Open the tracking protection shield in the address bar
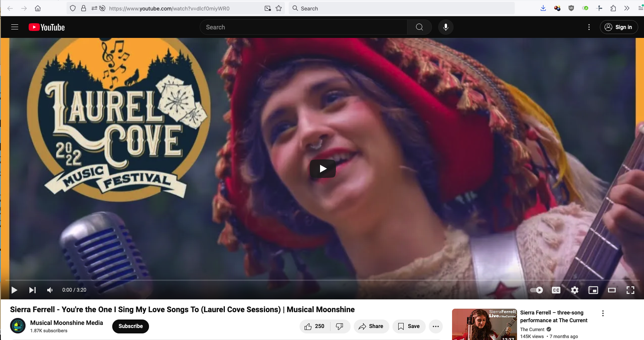 pyautogui.click(x=73, y=8)
